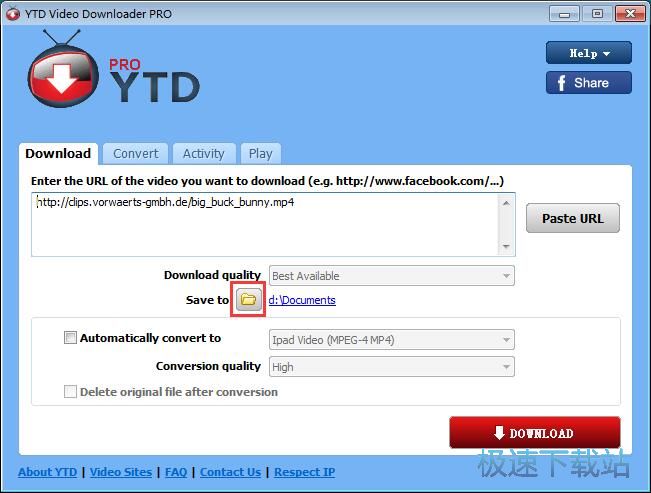The height and width of the screenshot is (493, 651).
Task: Minimize the YTD Video Downloader window
Action: (564, 14)
